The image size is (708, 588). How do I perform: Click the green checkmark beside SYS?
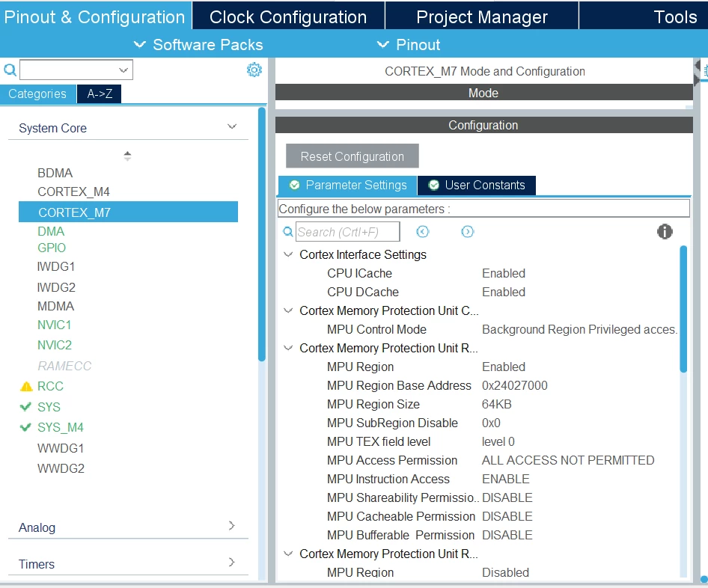25,407
